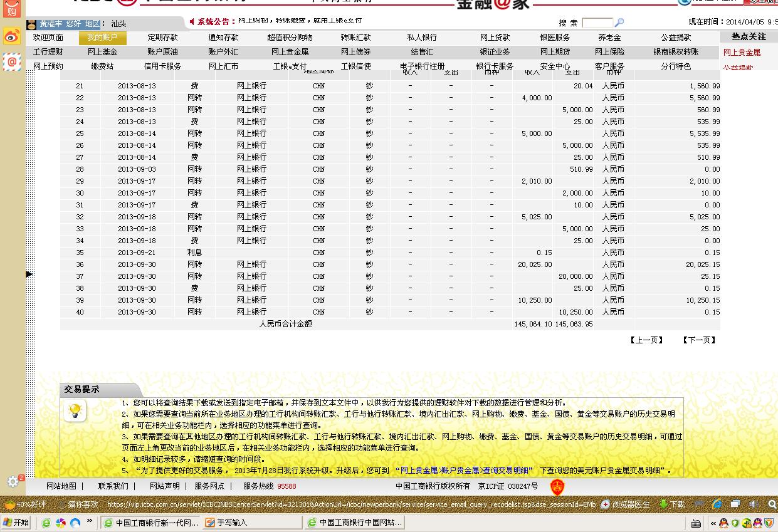Click the user avatar icon beside greeting
Viewport: 778px width, 532px height.
[31, 24]
